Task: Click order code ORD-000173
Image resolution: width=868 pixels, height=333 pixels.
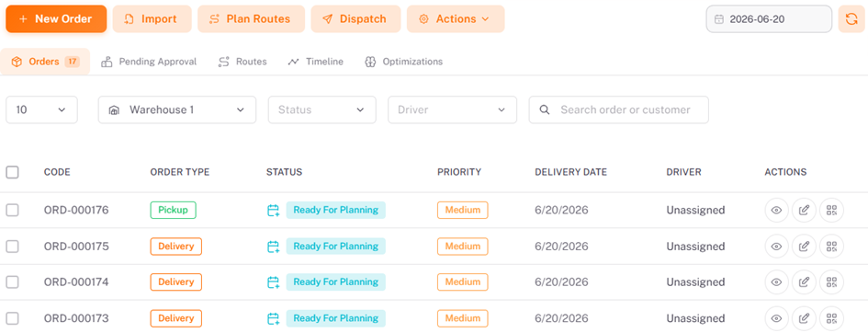Action: pyautogui.click(x=76, y=318)
